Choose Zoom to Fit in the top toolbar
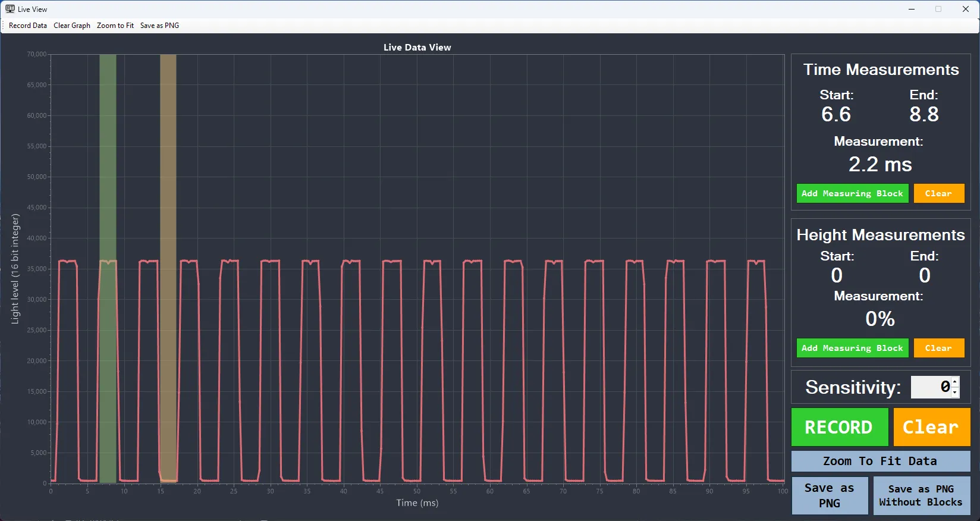The width and height of the screenshot is (980, 521). [115, 26]
